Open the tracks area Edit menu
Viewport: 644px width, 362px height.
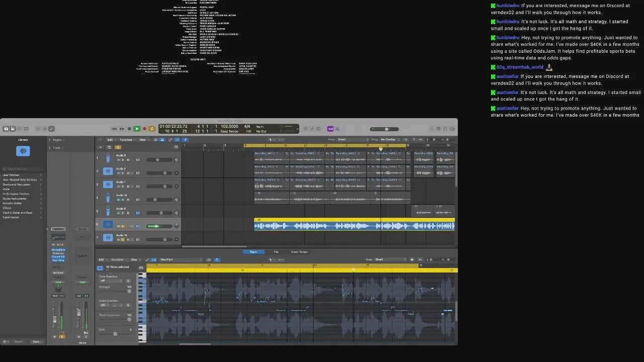pos(111,140)
